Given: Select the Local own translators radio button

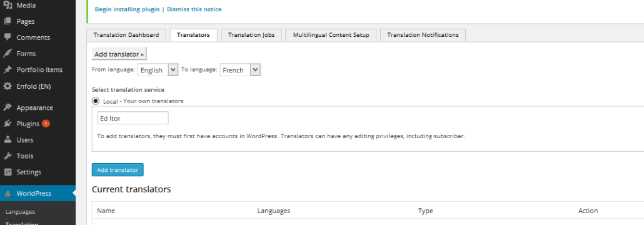Looking at the screenshot, I should click(x=96, y=101).
